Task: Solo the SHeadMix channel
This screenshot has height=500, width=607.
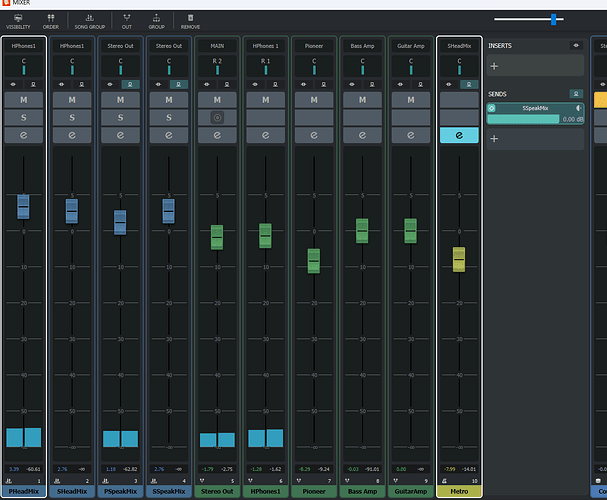Action: 72,118
